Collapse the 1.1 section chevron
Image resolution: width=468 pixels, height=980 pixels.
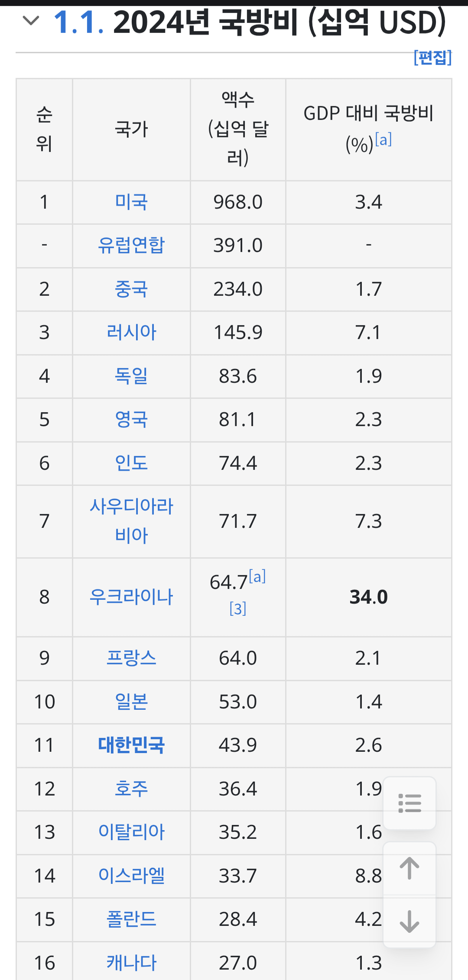tap(30, 20)
